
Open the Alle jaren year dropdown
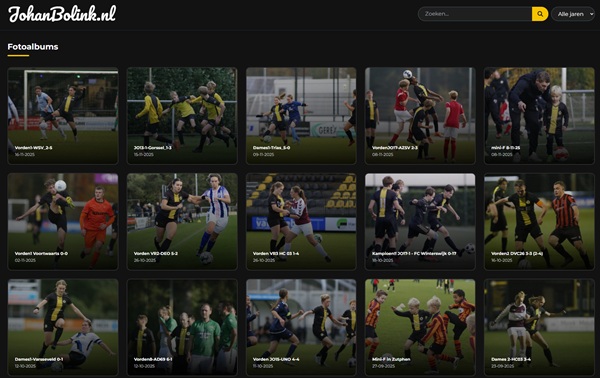573,14
